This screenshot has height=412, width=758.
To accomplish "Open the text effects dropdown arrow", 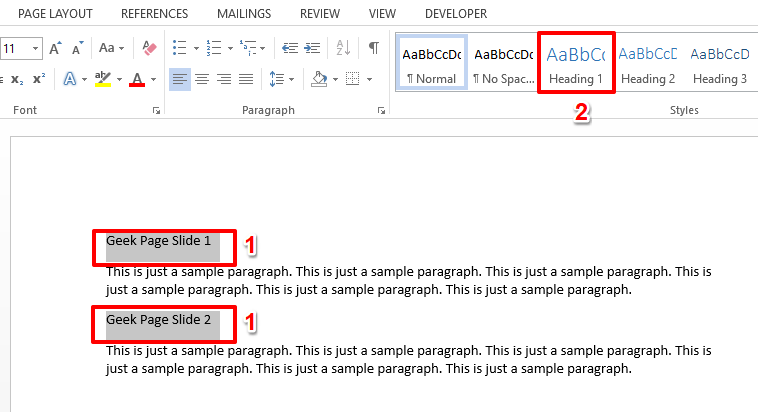I will point(84,79).
